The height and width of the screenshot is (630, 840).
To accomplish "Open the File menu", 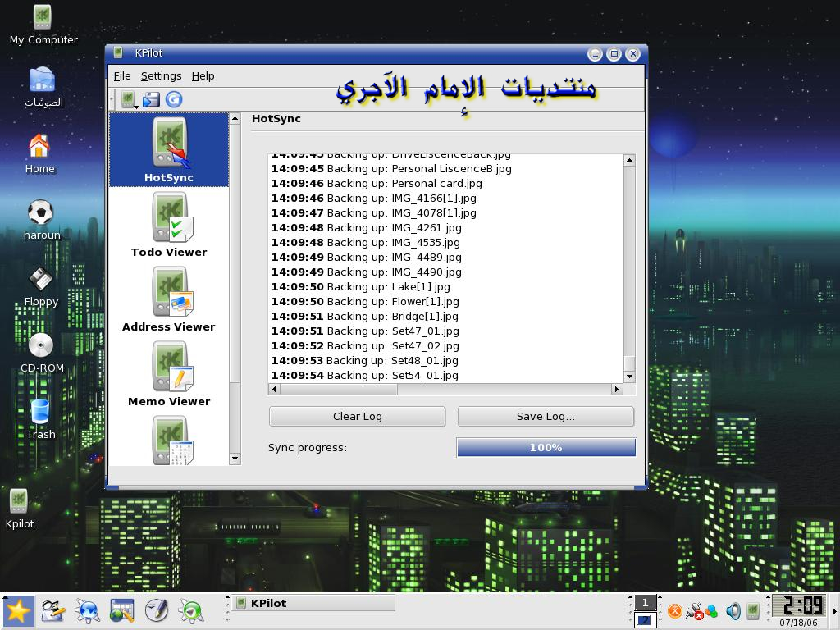I will pyautogui.click(x=122, y=76).
